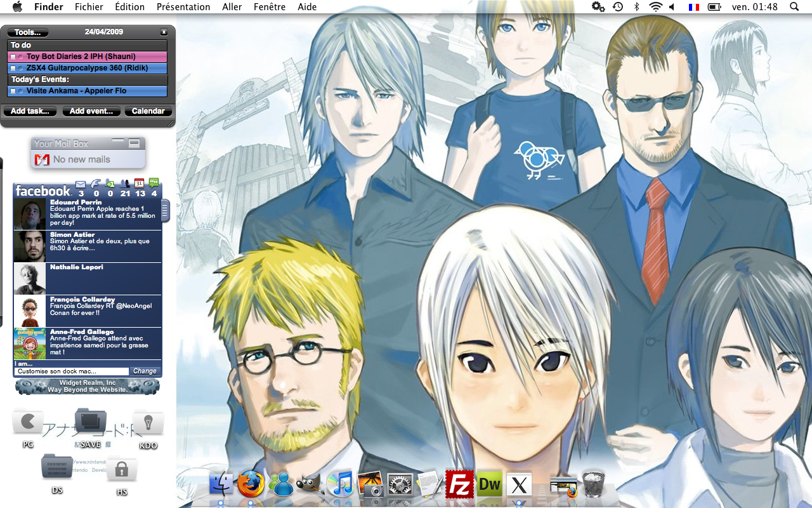
Task: Click the Facebook messages envelope icon
Action: [81, 185]
